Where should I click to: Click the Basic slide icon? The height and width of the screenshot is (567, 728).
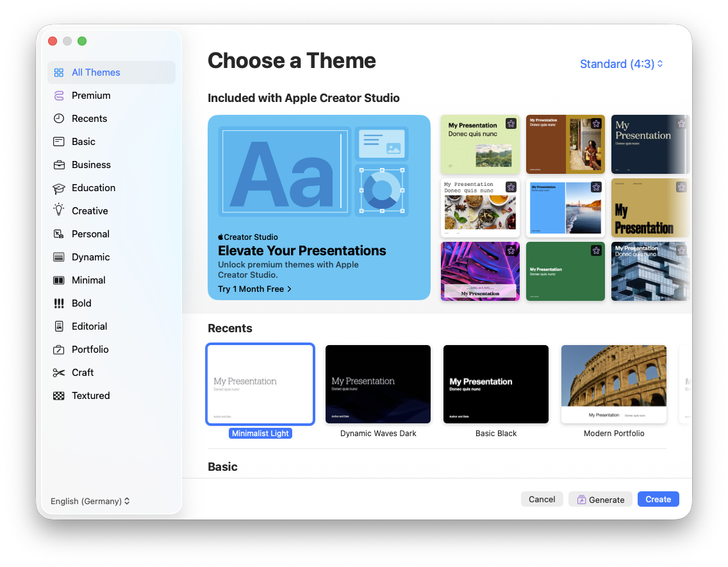[58, 142]
